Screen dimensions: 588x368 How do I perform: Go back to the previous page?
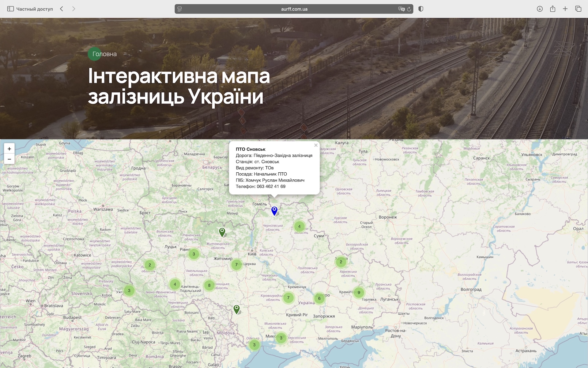[x=62, y=9]
